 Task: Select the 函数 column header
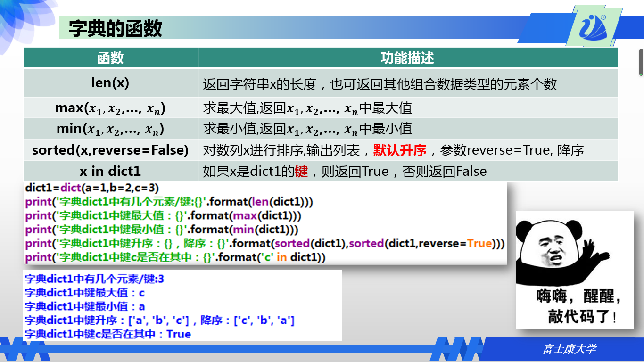111,58
